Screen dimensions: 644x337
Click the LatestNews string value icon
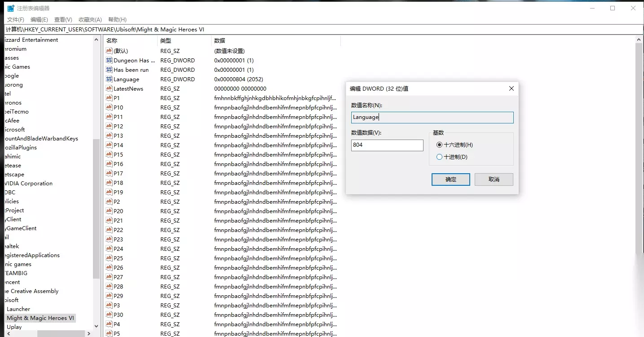(109, 88)
